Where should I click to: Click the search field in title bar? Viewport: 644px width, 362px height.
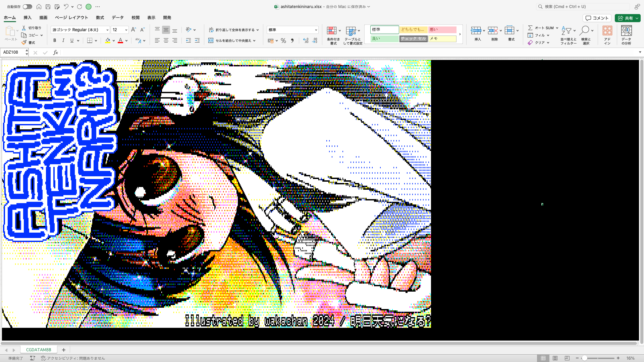click(x=583, y=7)
